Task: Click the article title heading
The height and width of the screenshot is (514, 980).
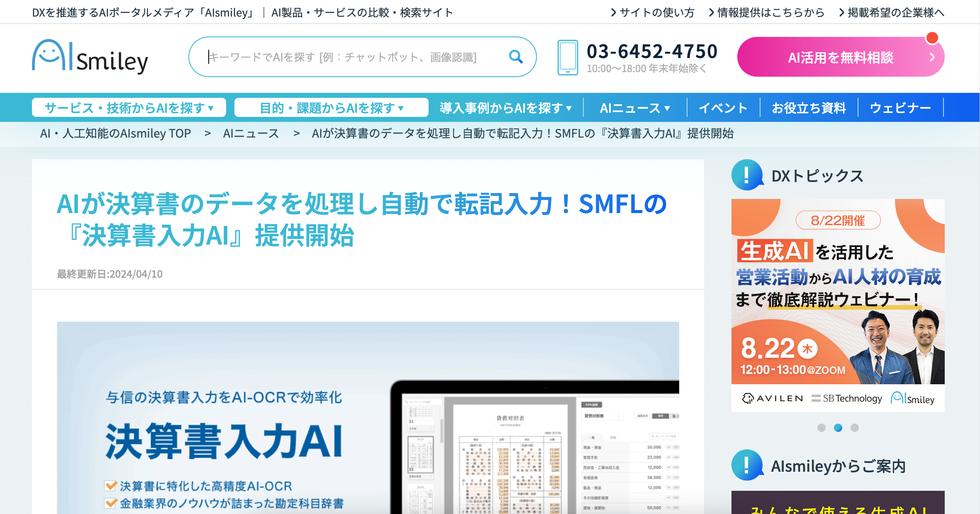Action: pos(361,220)
